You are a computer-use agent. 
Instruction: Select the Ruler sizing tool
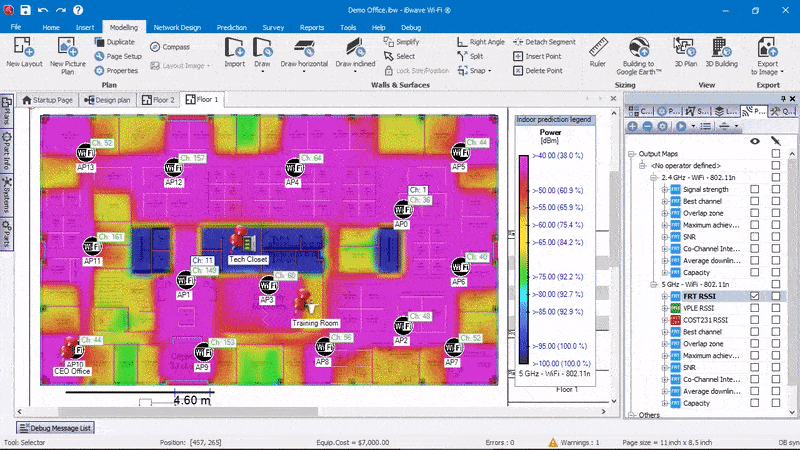[597, 52]
